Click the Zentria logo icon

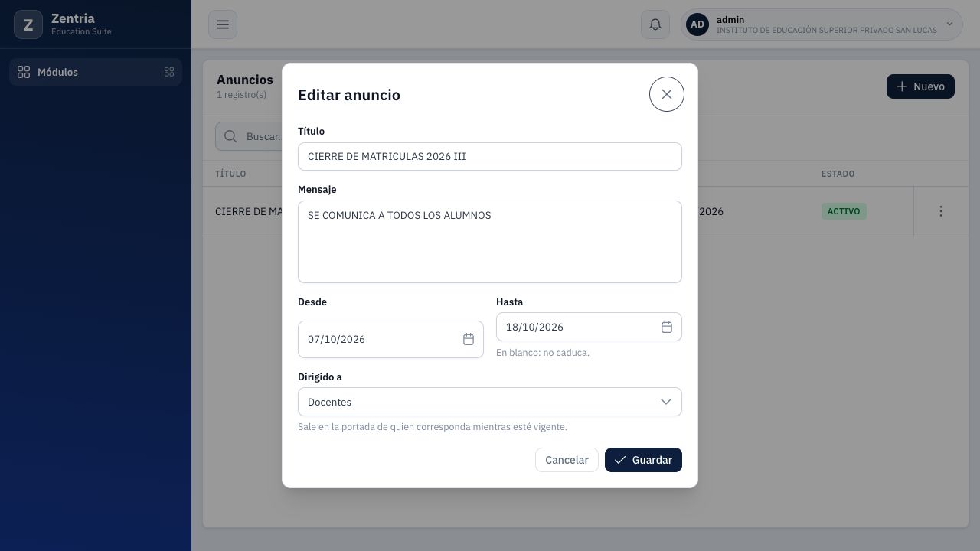click(x=28, y=24)
